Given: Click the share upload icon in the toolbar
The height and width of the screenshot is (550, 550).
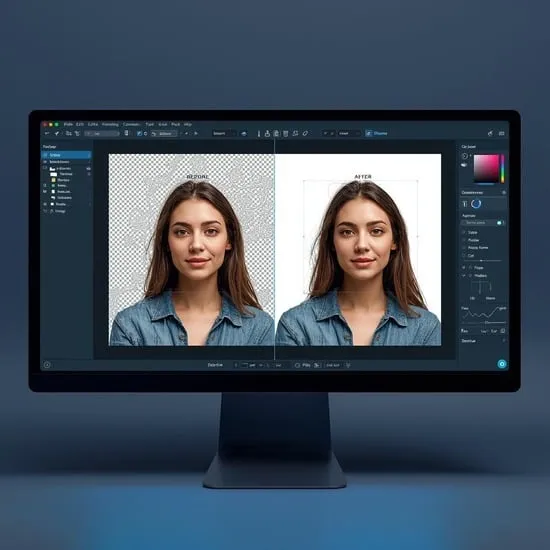Looking at the screenshot, I should click(x=267, y=133).
